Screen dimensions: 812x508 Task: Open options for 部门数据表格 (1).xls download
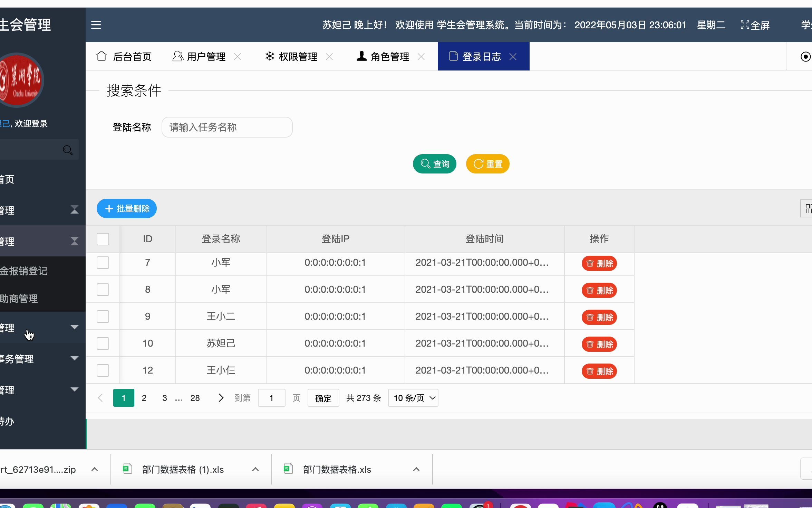(255, 469)
